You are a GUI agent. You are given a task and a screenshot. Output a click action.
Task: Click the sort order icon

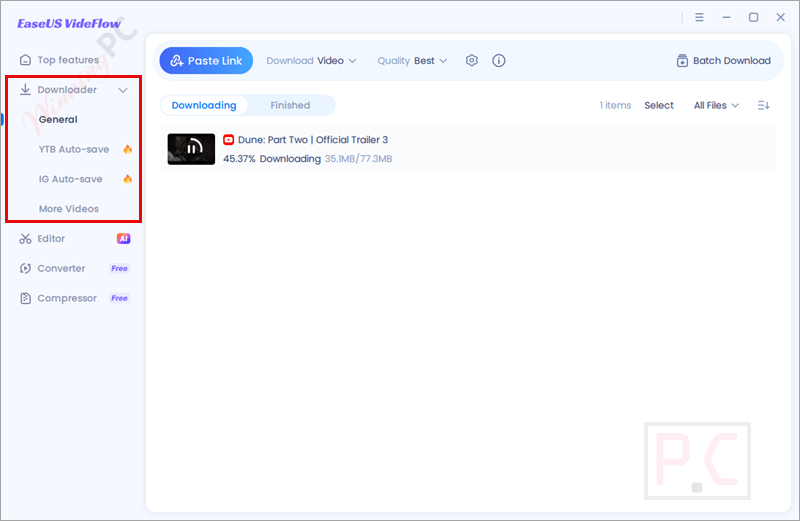[764, 105]
